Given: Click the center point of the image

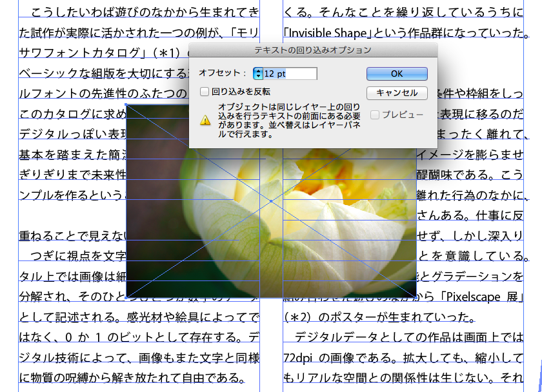Looking at the screenshot, I should [x=271, y=201].
